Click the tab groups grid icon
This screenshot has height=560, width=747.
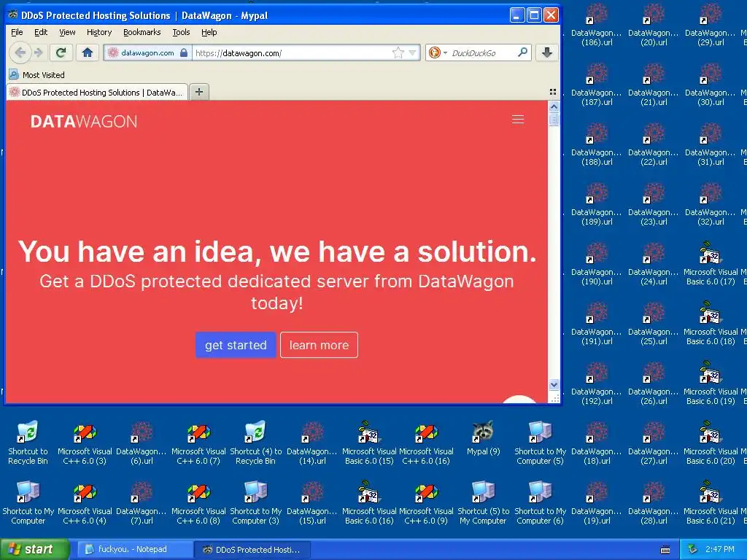[x=553, y=92]
